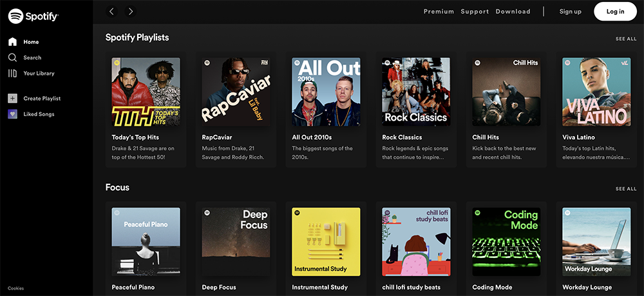The height and width of the screenshot is (296, 644).
Task: Click the All Out 2010s title text
Action: point(312,137)
